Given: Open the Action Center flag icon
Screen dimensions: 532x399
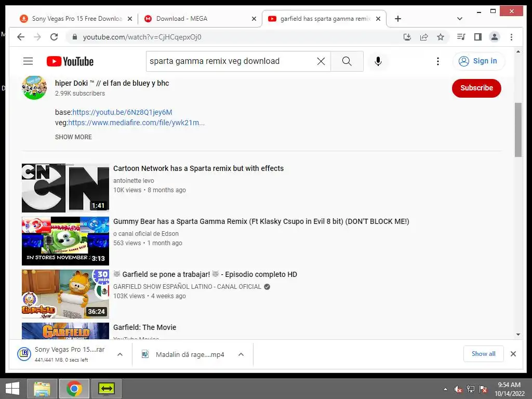Looking at the screenshot, I should click(x=483, y=389).
